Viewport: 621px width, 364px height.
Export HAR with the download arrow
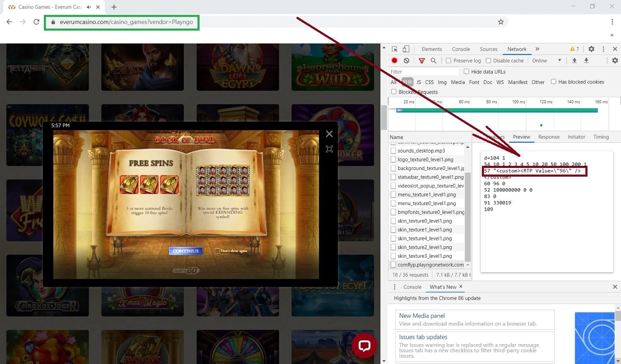pyautogui.click(x=586, y=60)
